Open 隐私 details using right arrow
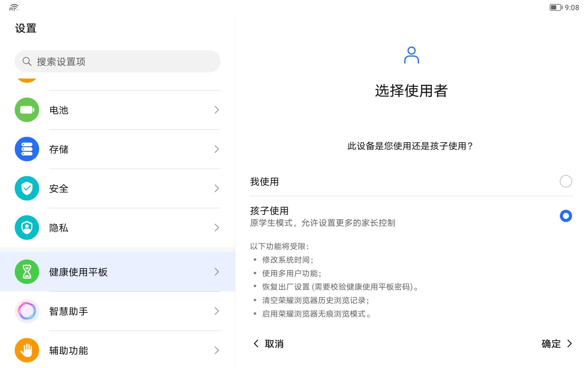This screenshot has height=368, width=588. tap(217, 228)
